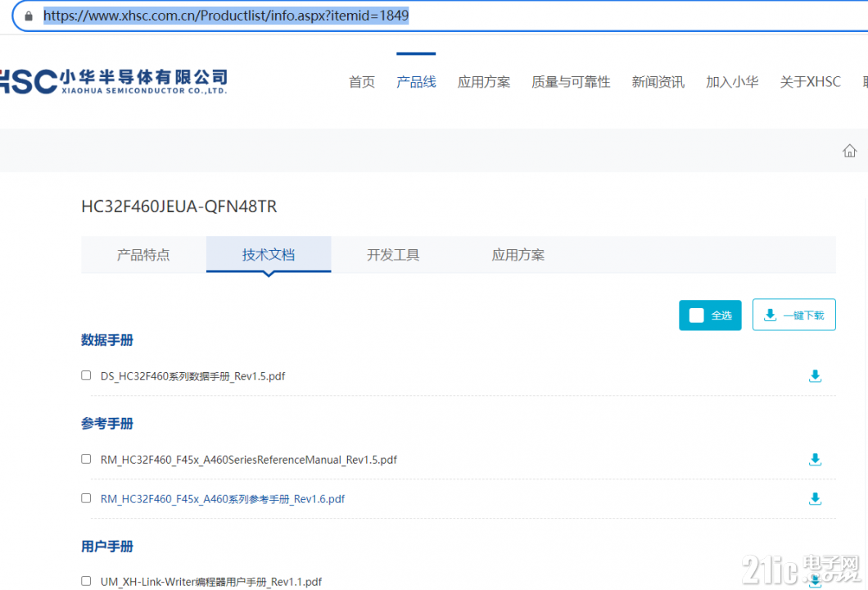868x590 pixels.
Task: Open 新闻资讯 nav item
Action: click(658, 82)
